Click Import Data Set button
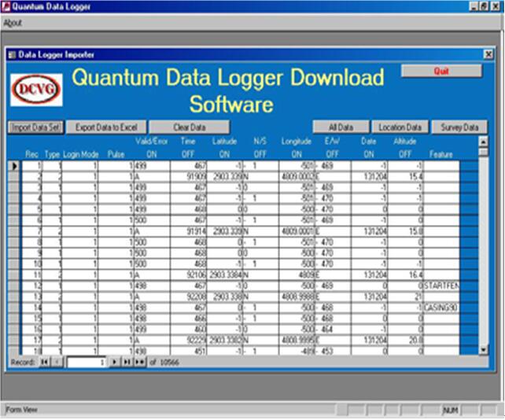505x420 pixels. [x=35, y=127]
